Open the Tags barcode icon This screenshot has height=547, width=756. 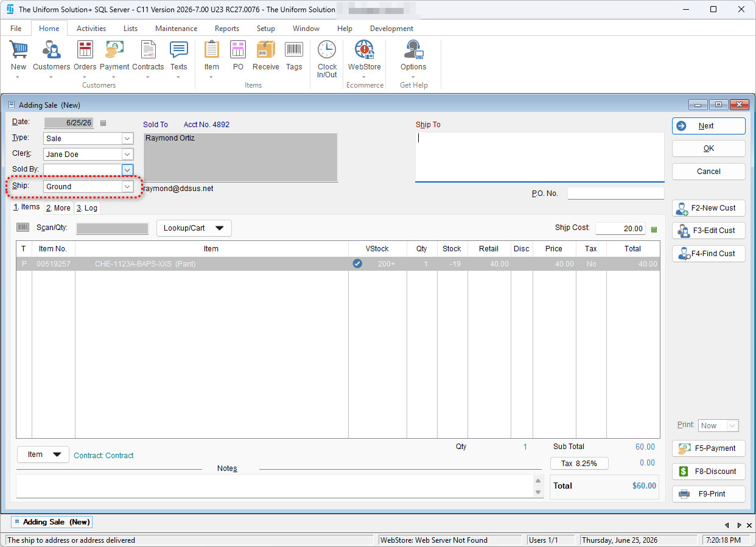(294, 50)
